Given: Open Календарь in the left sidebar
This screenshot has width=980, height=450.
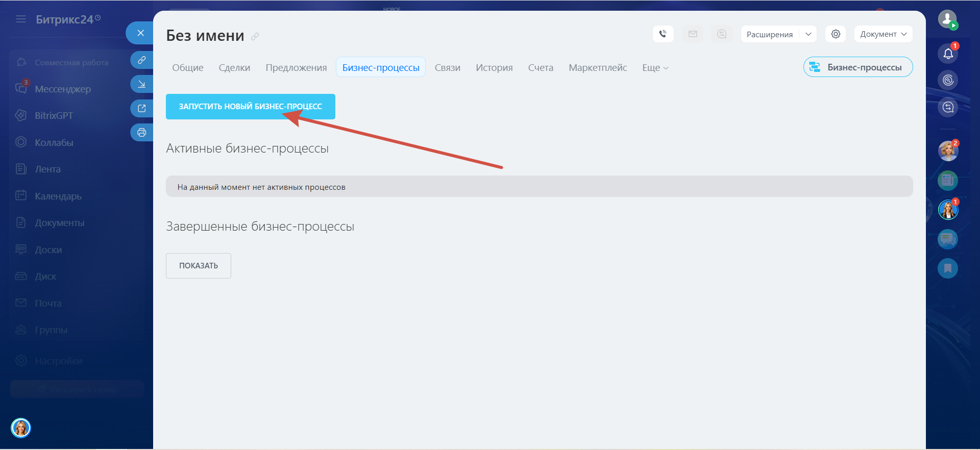Looking at the screenshot, I should pos(58,196).
